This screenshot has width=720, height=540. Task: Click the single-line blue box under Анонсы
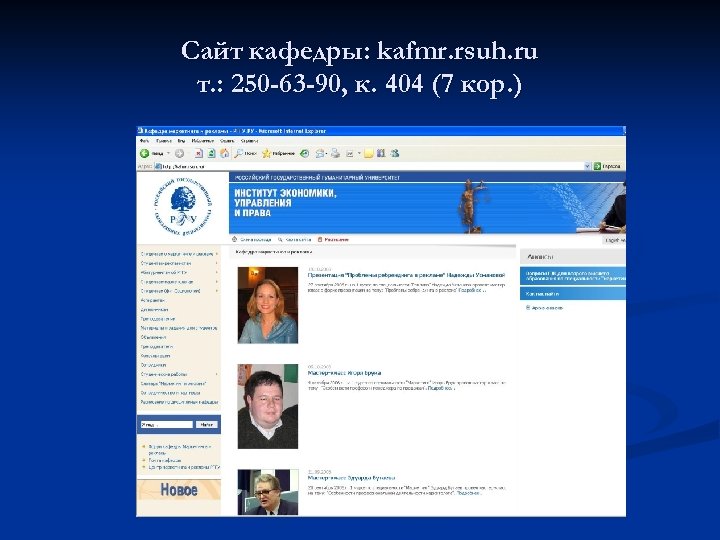click(573, 293)
